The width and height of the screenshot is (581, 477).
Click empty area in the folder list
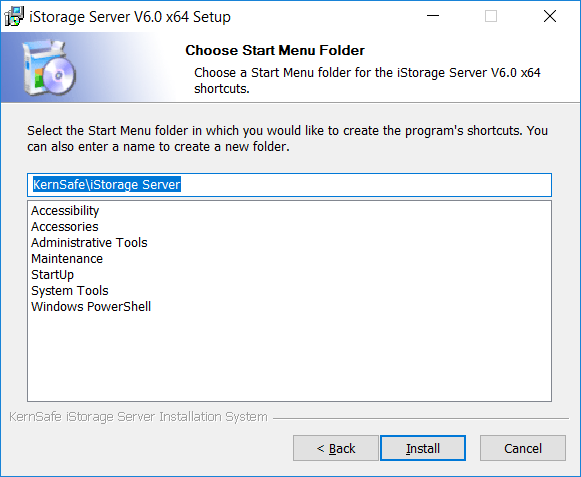[x=289, y=356]
